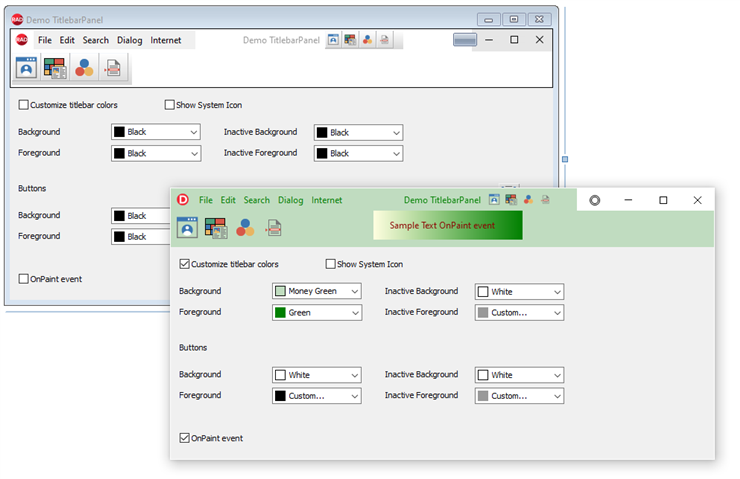This screenshot has height=479, width=740.
Task: Click small colored grid icon beside back window title
Action: 350,40
